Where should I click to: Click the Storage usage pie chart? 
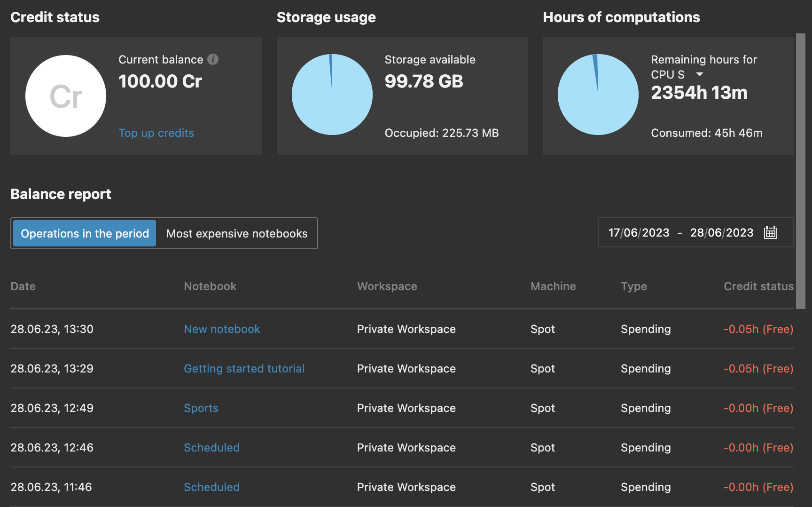[x=332, y=94]
